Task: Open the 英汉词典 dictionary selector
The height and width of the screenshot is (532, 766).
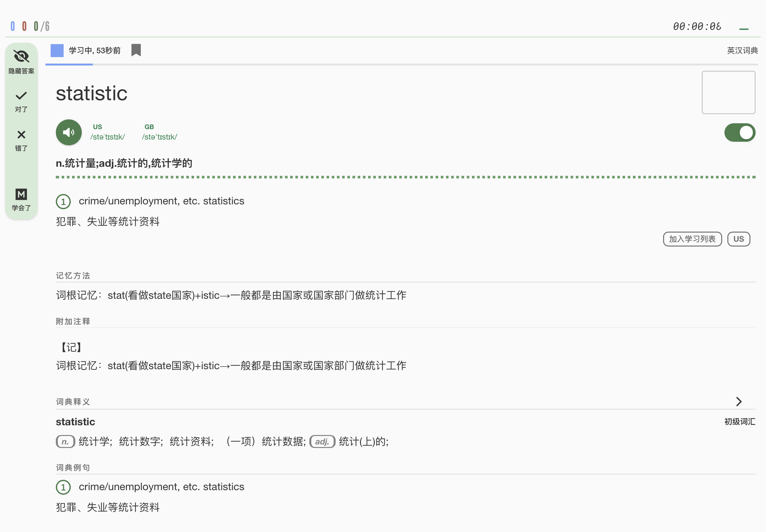Action: pos(742,50)
